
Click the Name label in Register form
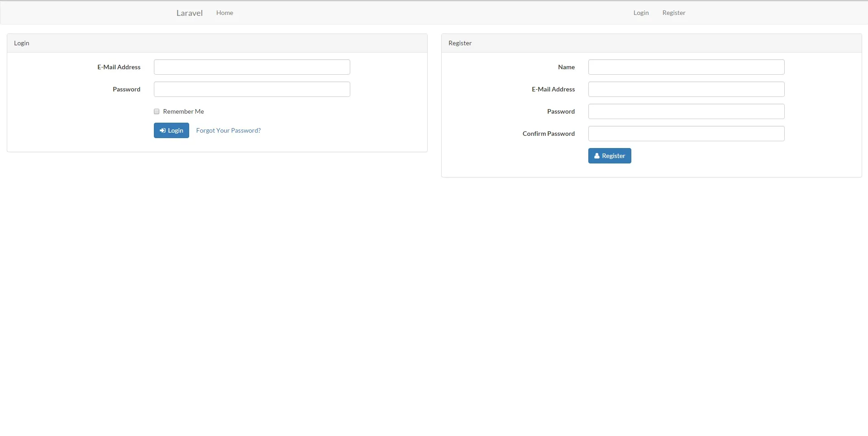[566, 67]
